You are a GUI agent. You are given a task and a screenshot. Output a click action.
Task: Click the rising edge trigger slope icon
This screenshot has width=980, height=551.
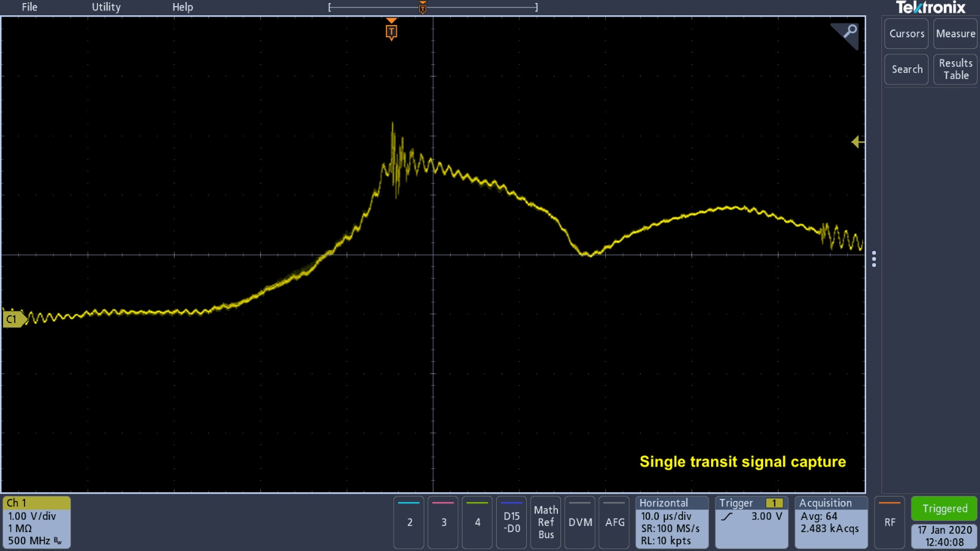pyautogui.click(x=727, y=516)
